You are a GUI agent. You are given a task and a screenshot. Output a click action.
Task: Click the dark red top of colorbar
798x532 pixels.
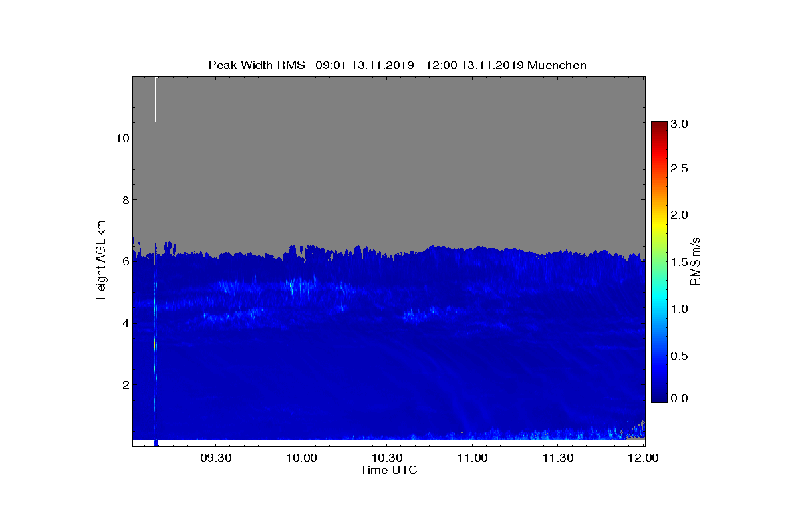click(x=659, y=126)
